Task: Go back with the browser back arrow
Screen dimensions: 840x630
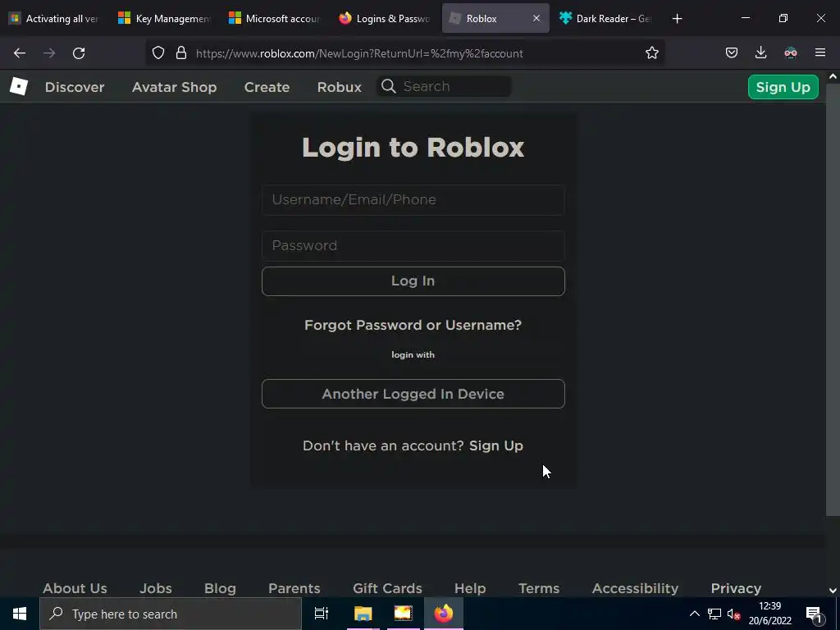Action: [x=20, y=53]
